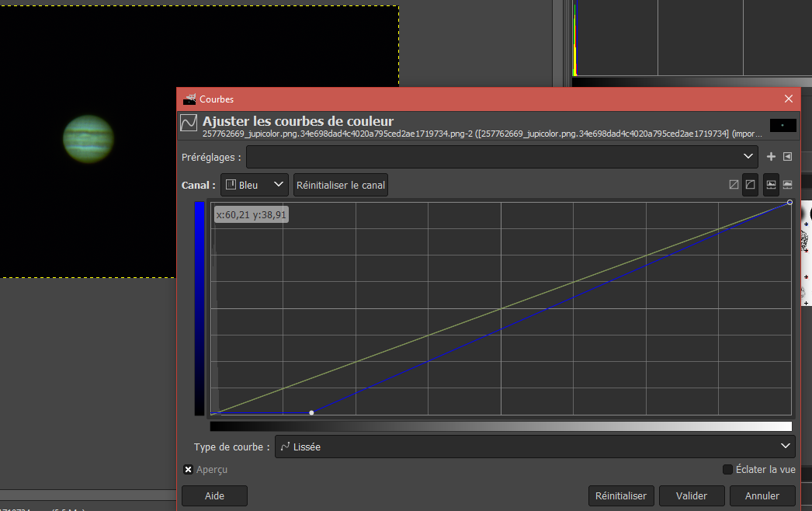Click Réinitialiser le canal button
The height and width of the screenshot is (511, 812).
(340, 185)
